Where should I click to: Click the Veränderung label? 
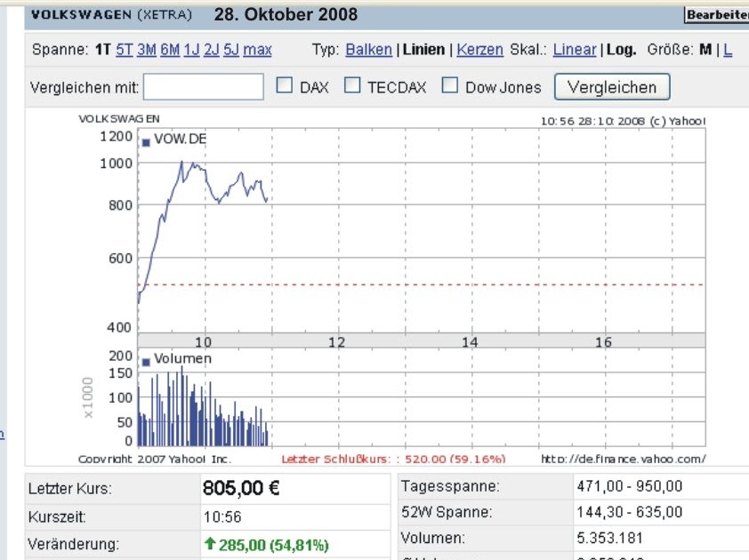coord(74,544)
